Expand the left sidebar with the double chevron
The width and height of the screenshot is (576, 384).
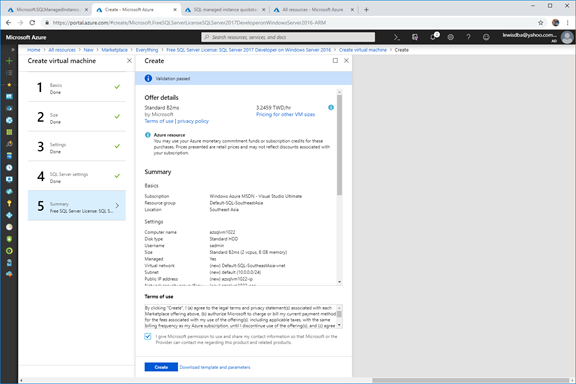point(12,50)
